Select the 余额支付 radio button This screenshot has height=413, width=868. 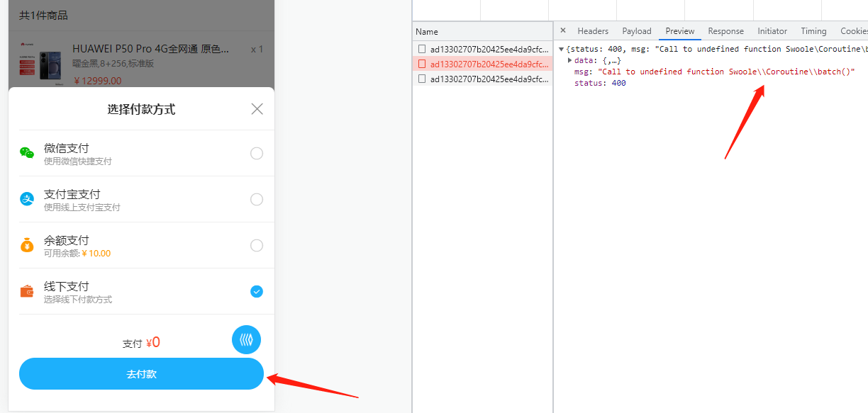click(257, 246)
